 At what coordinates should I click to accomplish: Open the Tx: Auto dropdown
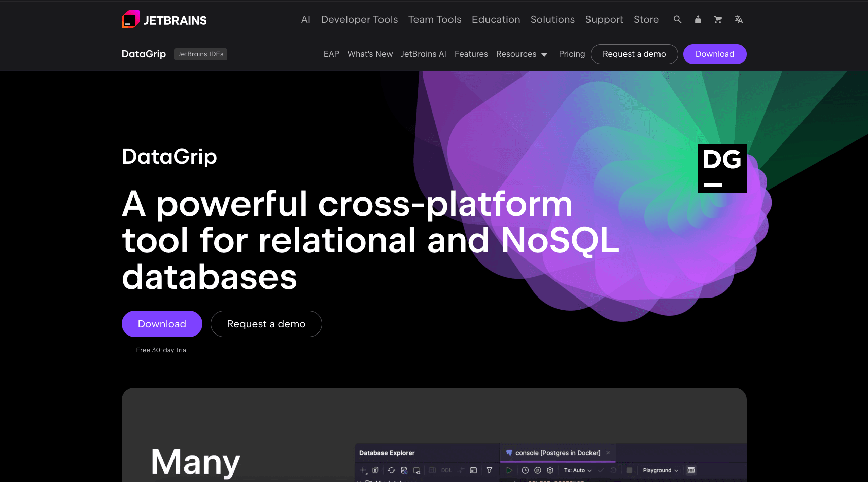tap(578, 470)
